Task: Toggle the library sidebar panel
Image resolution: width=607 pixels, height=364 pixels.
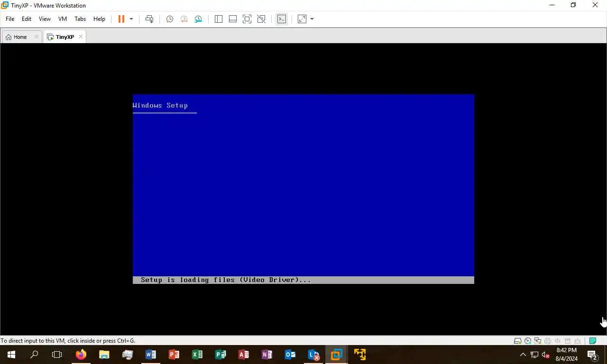Action: click(x=219, y=19)
